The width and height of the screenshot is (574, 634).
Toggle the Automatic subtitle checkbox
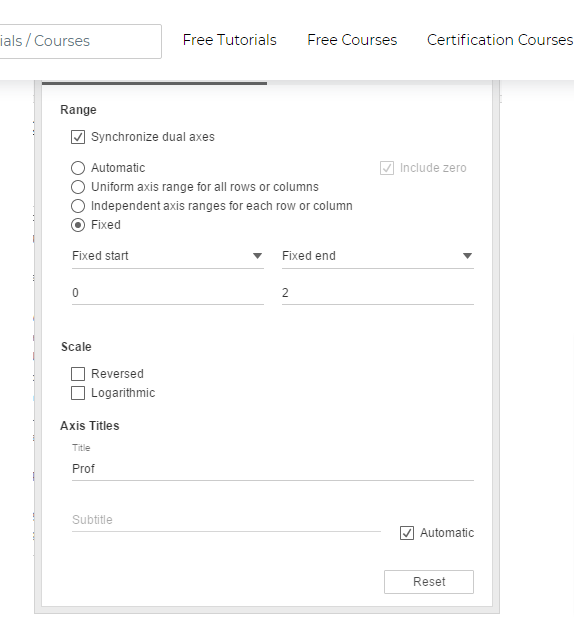[x=407, y=533]
